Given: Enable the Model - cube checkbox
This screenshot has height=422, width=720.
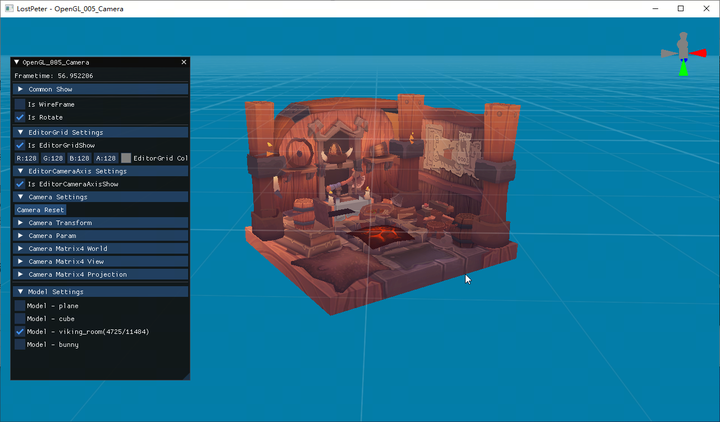Looking at the screenshot, I should 20,318.
